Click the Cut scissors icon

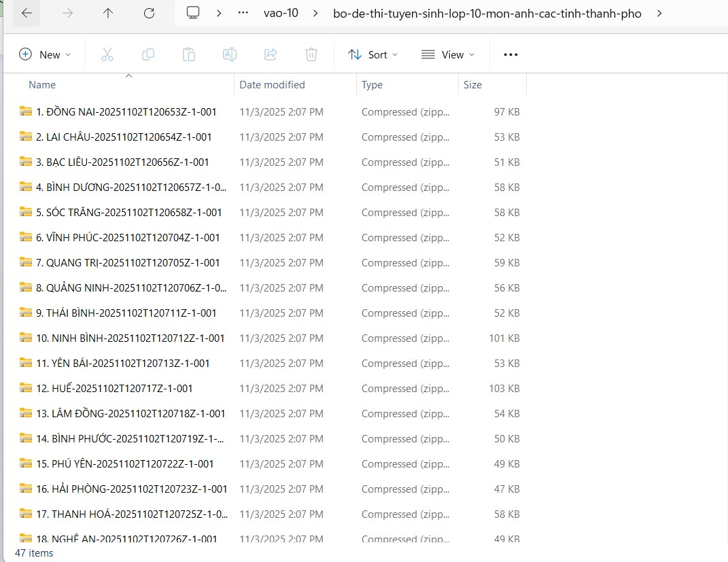coord(107,55)
